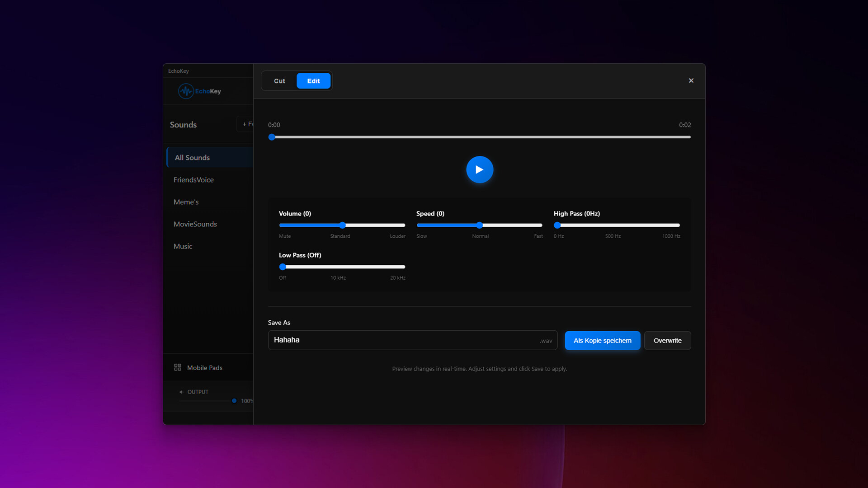Screen dimensions: 868x488
Task: Click the Als Kopie speichern button
Action: tap(602, 341)
